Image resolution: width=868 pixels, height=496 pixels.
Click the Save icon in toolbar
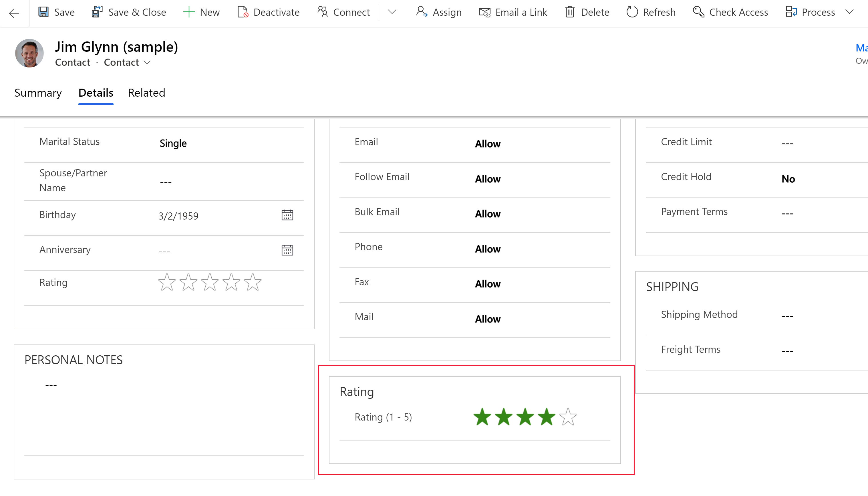coord(44,12)
